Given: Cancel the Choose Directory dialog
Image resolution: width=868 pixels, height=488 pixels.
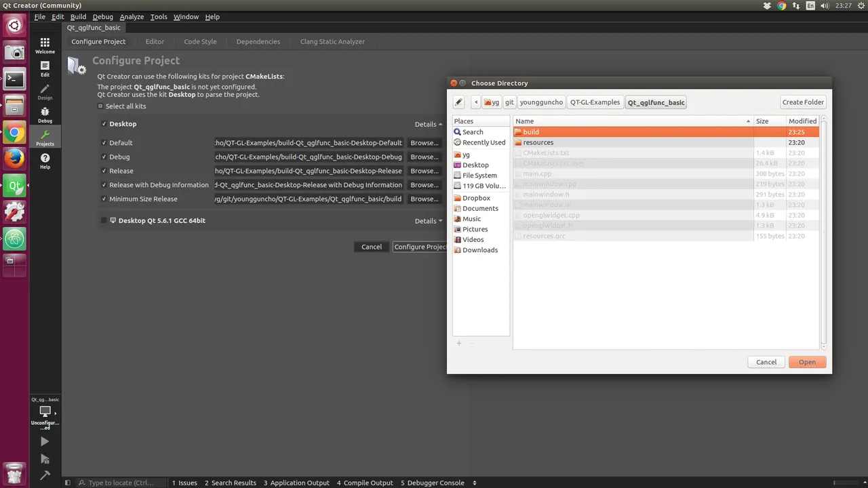Looking at the screenshot, I should click(x=766, y=362).
